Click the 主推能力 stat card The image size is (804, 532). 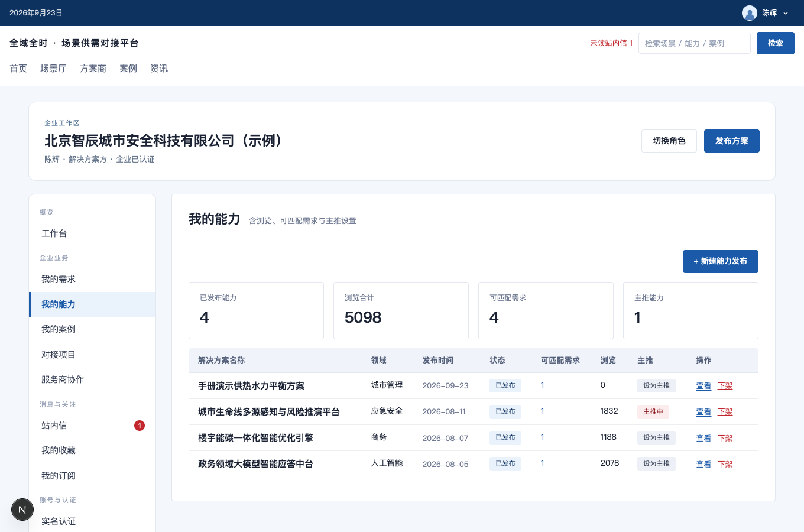[x=690, y=310]
